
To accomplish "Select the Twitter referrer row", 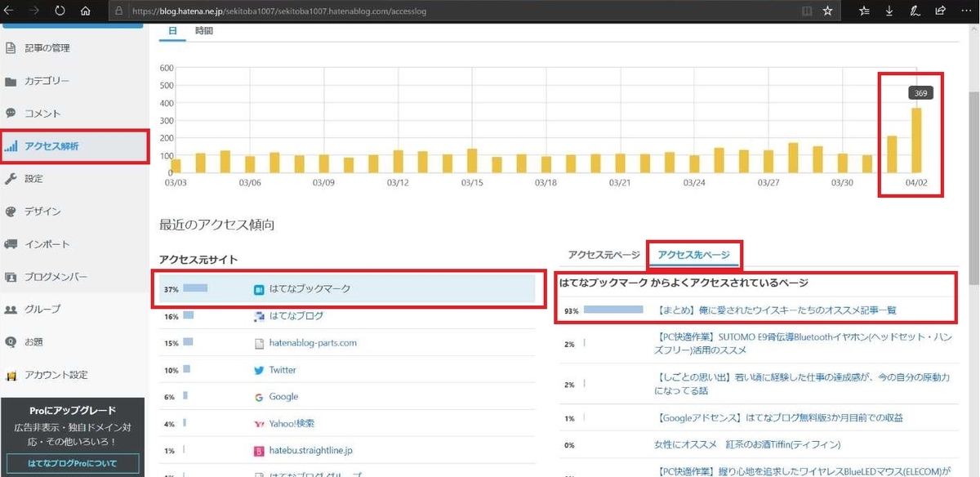I will [x=347, y=370].
